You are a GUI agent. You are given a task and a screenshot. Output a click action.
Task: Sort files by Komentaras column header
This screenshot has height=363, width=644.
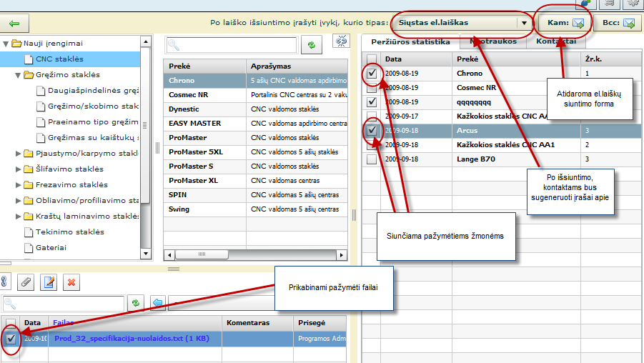257,323
